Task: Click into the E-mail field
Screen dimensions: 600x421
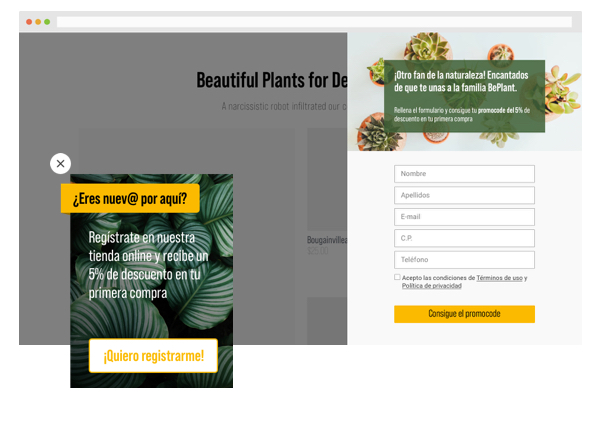Action: coord(464,217)
